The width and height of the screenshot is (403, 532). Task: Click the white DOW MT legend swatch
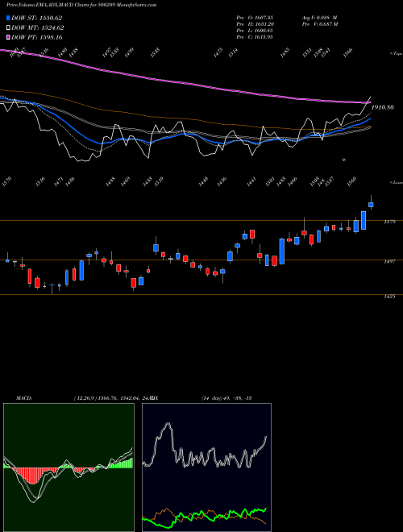[x=9, y=28]
